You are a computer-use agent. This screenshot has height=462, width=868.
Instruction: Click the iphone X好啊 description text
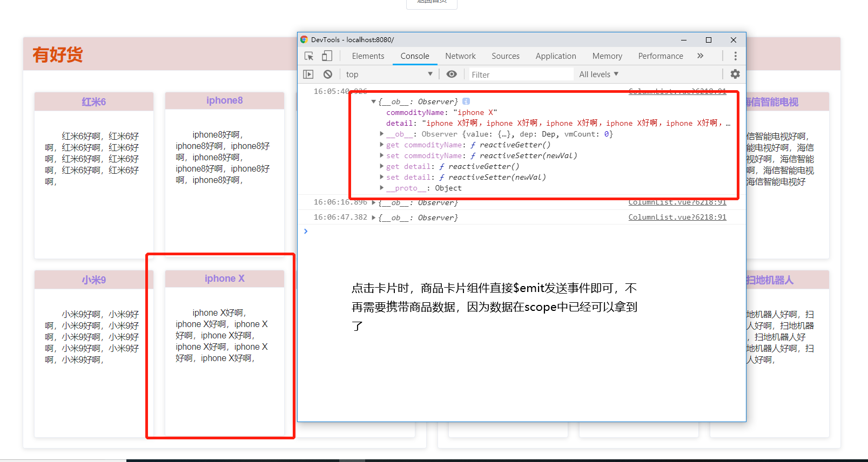222,335
